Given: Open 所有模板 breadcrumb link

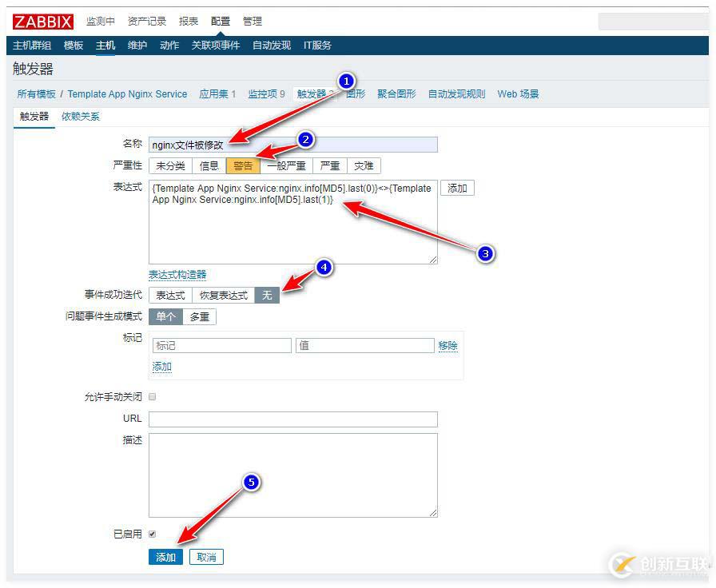Looking at the screenshot, I should tap(36, 94).
